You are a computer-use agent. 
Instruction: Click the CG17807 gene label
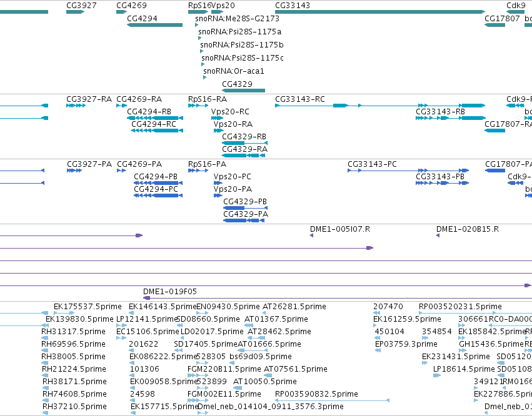[x=502, y=19]
